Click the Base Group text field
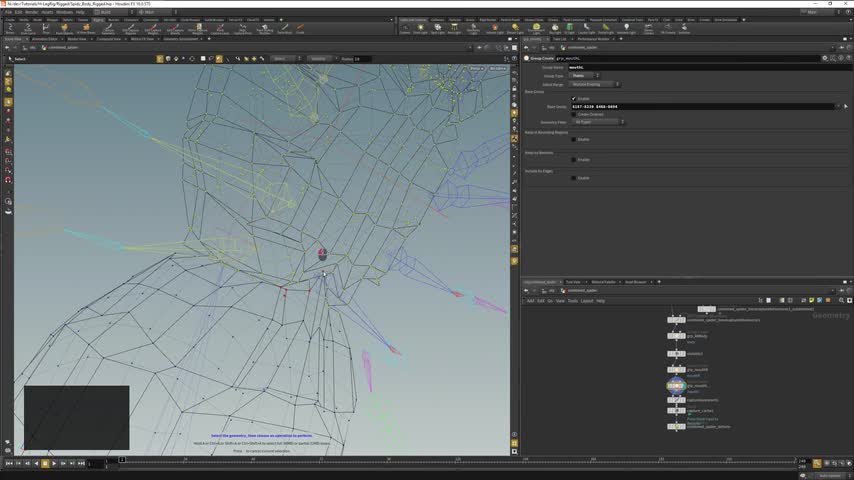Screen dimensions: 854x480 tap(700, 106)
